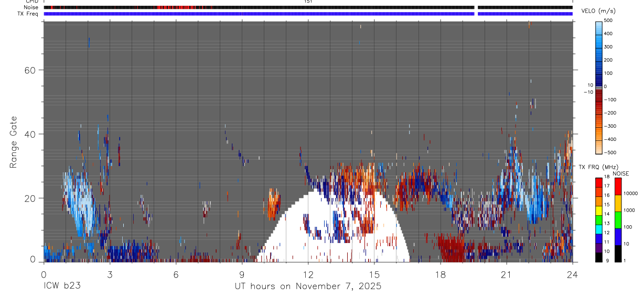Click the 16 label on TX FRQ scale
Image resolution: width=644 pixels, height=297 pixels.
[606, 195]
